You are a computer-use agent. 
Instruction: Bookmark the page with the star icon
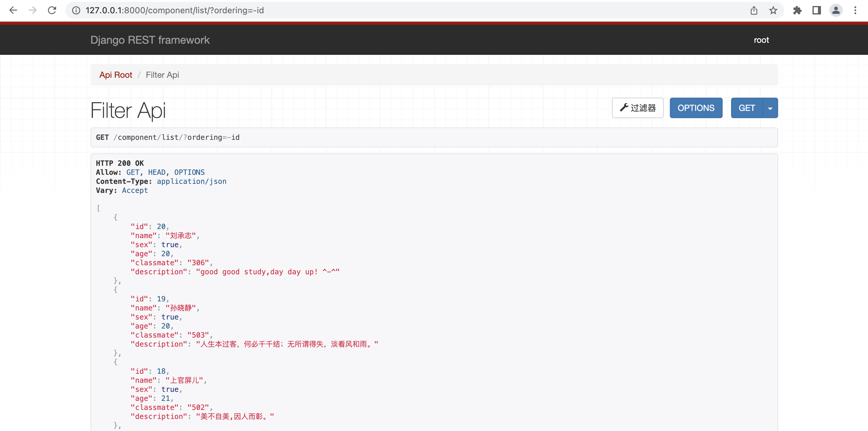[773, 11]
